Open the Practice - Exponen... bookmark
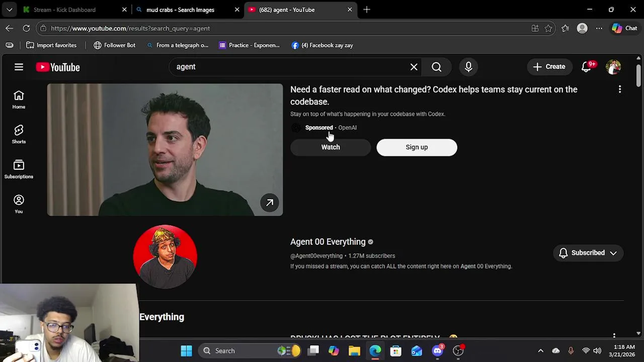Viewport: 644px width, 362px height. [x=249, y=45]
